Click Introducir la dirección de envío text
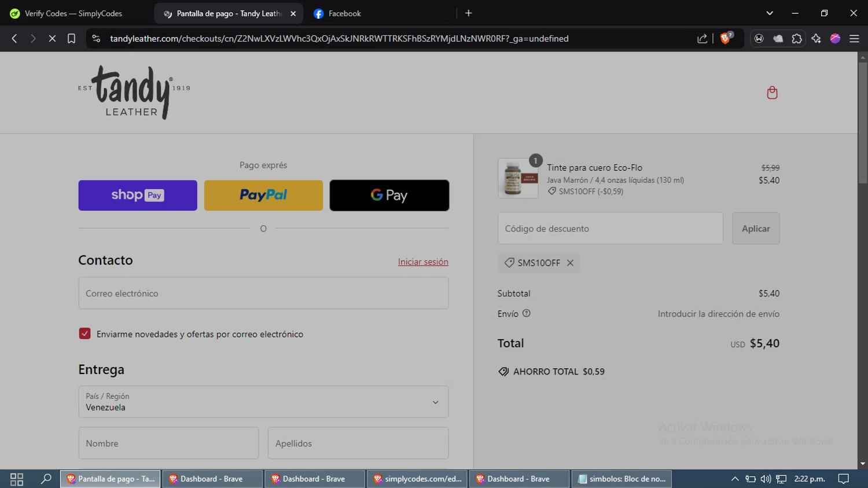868x488 pixels. pos(718,314)
